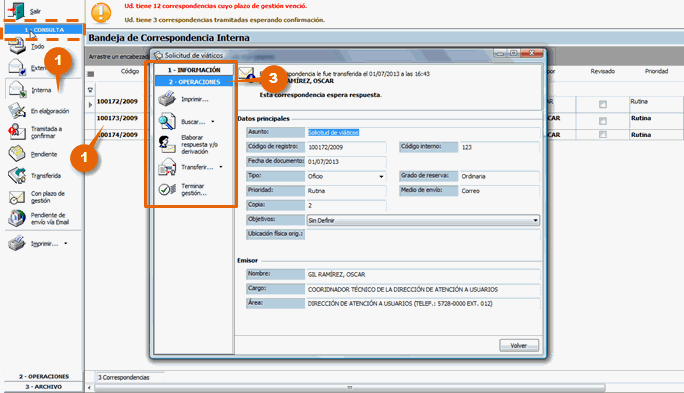Screen dimensions: 684x393
Task: Open Tramitada a confirmar icon
Action: (x=17, y=131)
